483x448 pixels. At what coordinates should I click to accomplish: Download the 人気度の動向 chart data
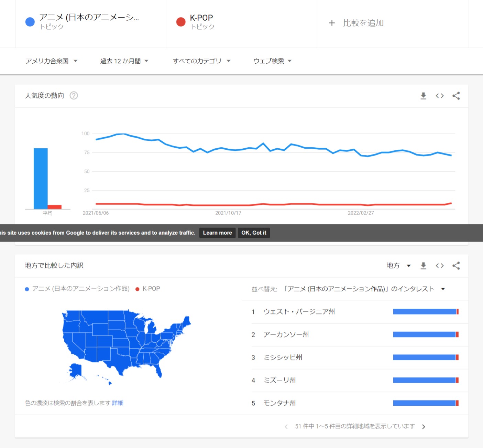tap(423, 96)
